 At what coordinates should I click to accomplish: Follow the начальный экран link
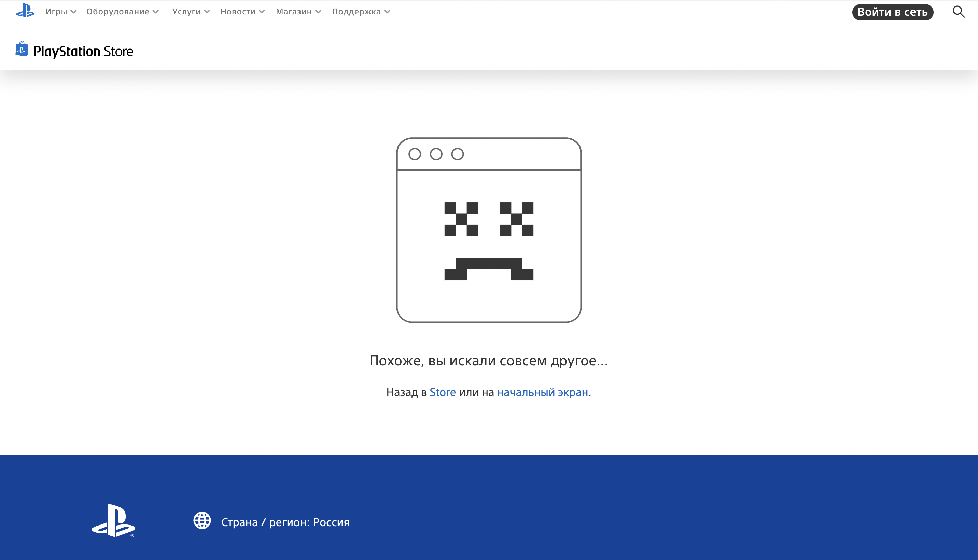click(542, 392)
